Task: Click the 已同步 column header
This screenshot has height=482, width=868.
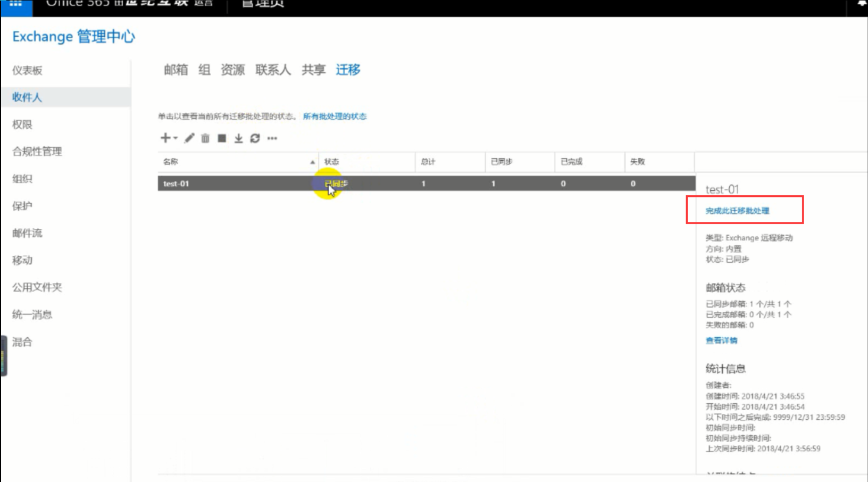Action: tap(520, 162)
